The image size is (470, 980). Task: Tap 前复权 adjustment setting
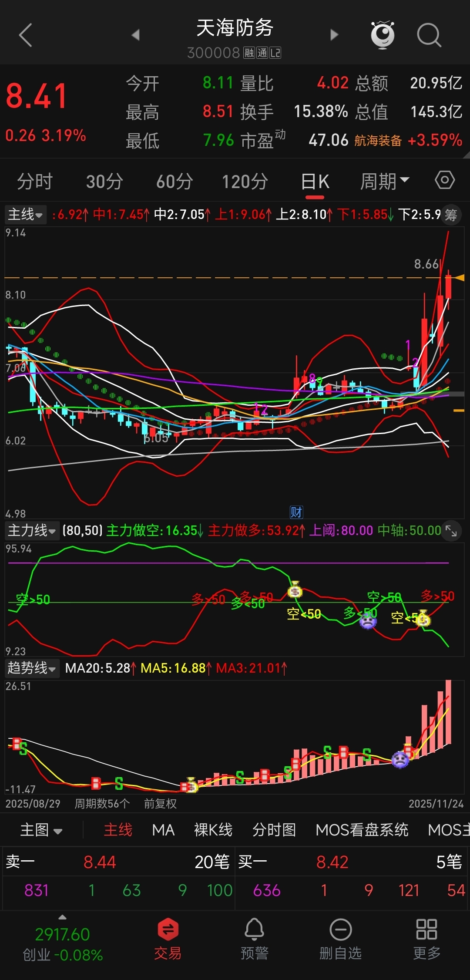pos(160,804)
